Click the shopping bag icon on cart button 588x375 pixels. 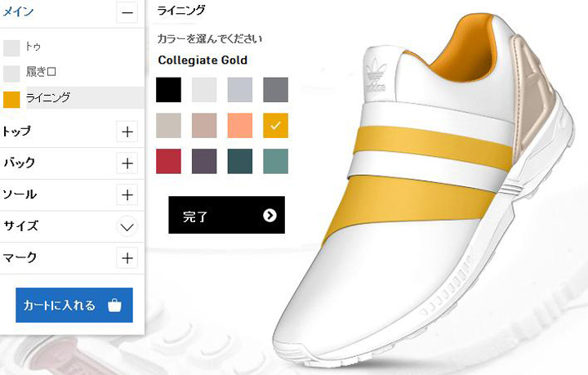(114, 306)
